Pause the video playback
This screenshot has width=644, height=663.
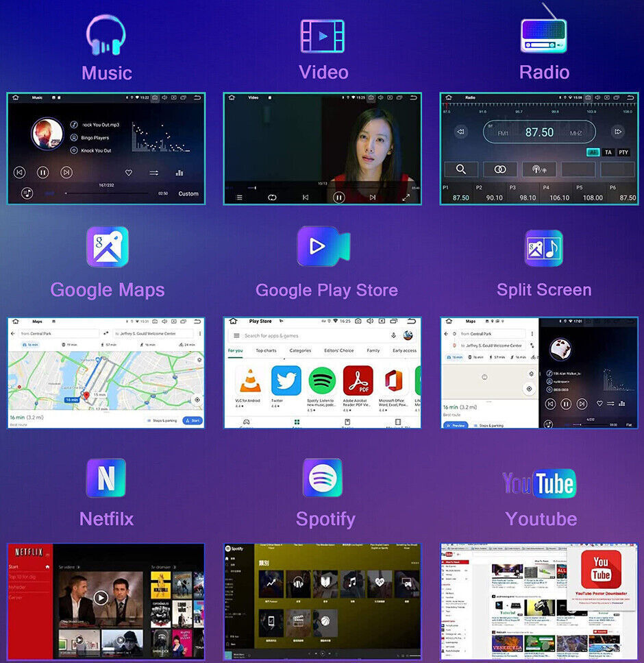(x=339, y=197)
